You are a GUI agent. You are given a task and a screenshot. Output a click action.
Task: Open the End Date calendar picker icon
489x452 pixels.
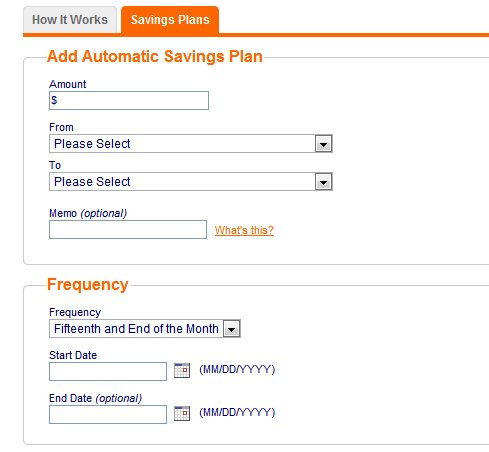182,413
